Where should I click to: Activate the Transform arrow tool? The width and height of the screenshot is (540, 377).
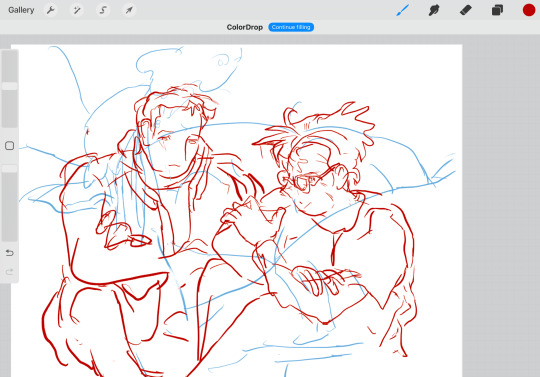click(129, 10)
